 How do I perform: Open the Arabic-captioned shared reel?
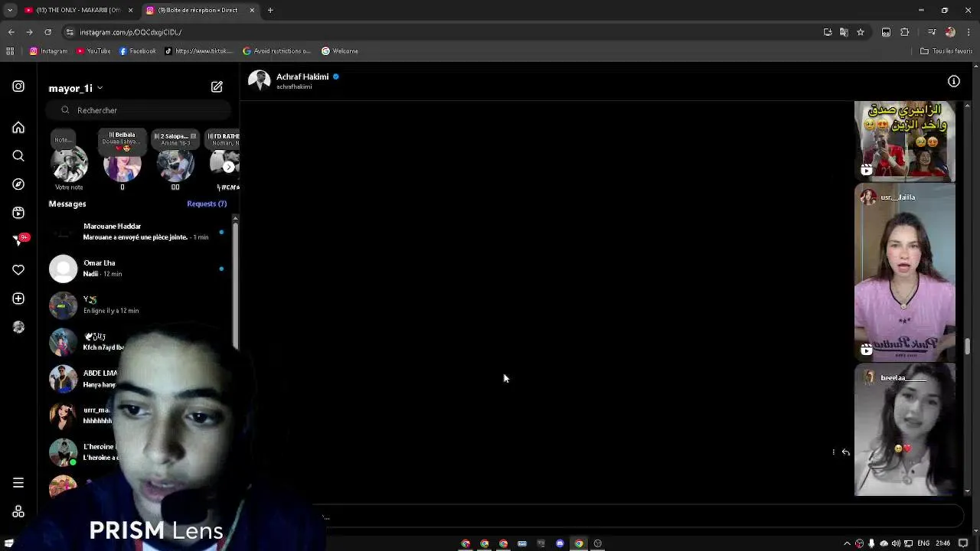click(905, 142)
